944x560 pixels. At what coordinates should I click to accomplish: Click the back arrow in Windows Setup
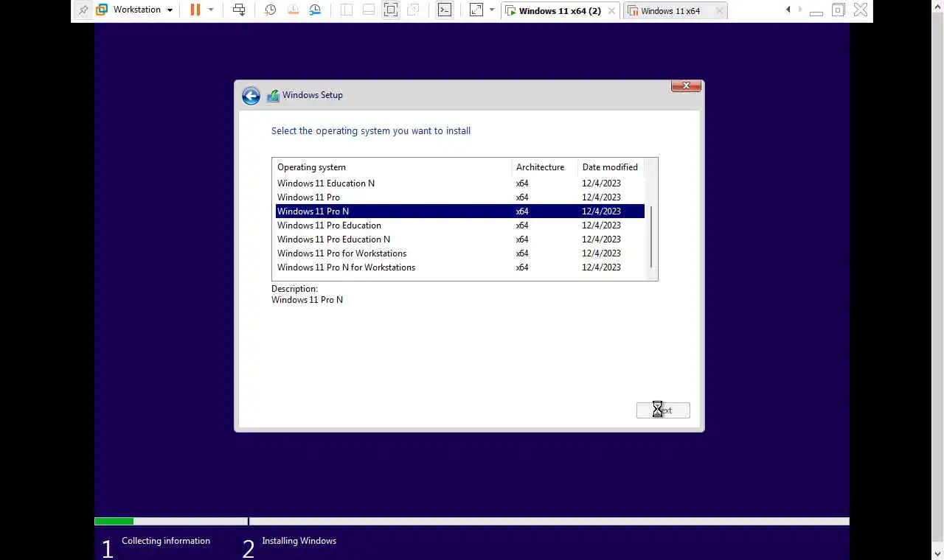251,96
